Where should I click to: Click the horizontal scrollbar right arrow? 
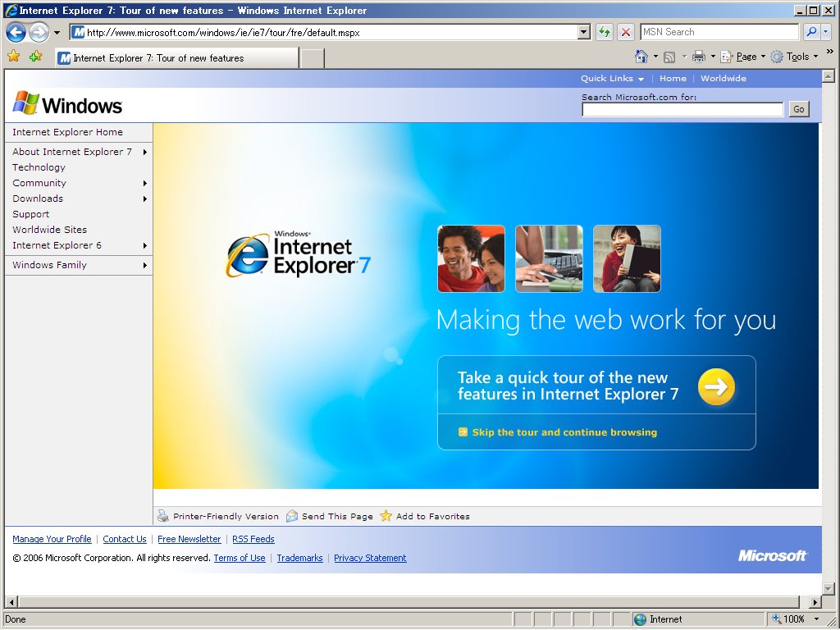815,602
